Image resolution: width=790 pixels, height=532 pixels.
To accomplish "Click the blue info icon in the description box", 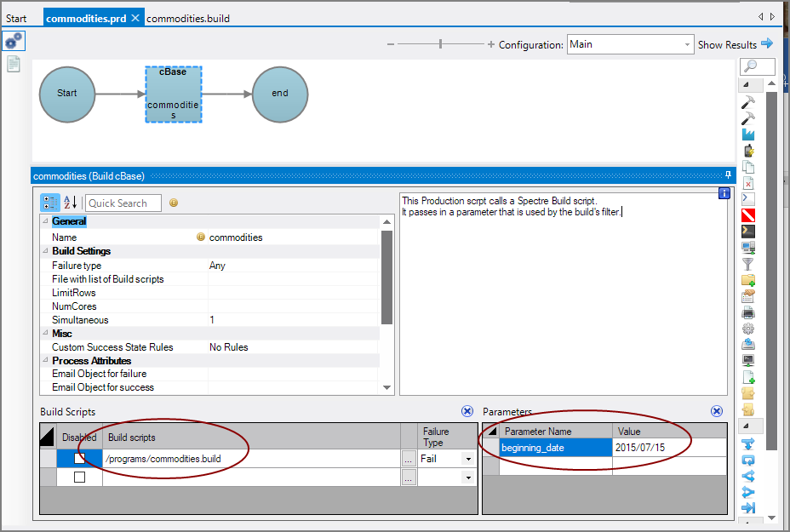I will 724,193.
